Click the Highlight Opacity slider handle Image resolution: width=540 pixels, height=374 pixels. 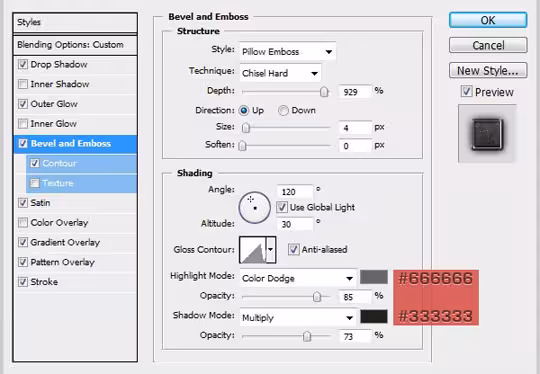coord(316,297)
